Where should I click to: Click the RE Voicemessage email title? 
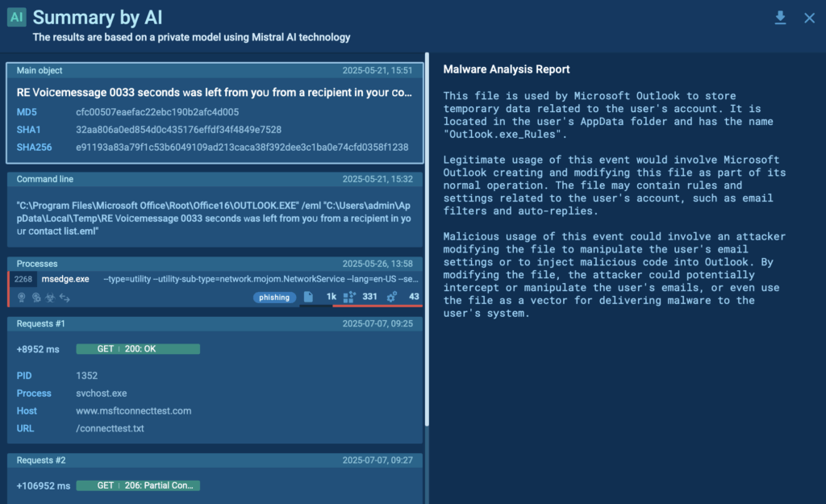214,93
